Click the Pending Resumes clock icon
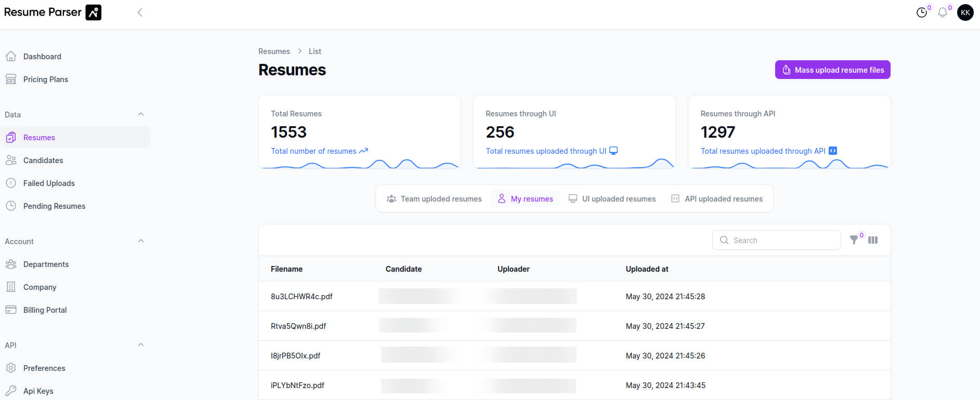The image size is (980, 400). [11, 206]
